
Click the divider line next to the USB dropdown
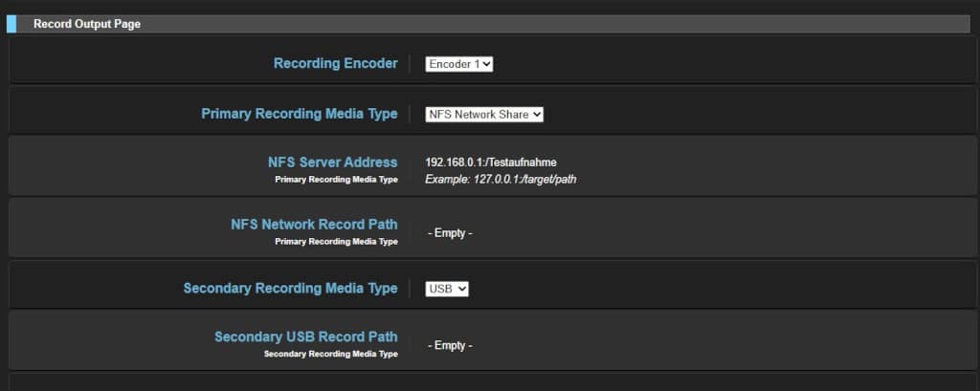pyautogui.click(x=410, y=289)
